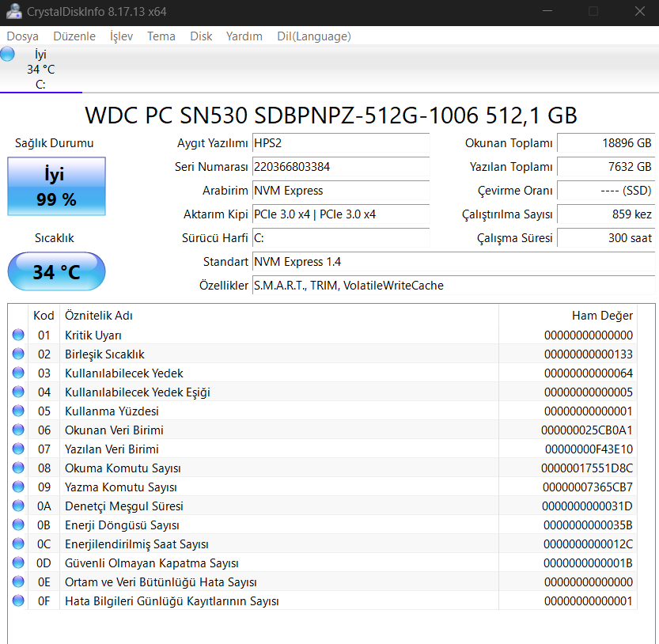The width and height of the screenshot is (659, 644).
Task: Click status orb for Ortam ve Veri Bütünlüğü row
Action: (x=18, y=581)
